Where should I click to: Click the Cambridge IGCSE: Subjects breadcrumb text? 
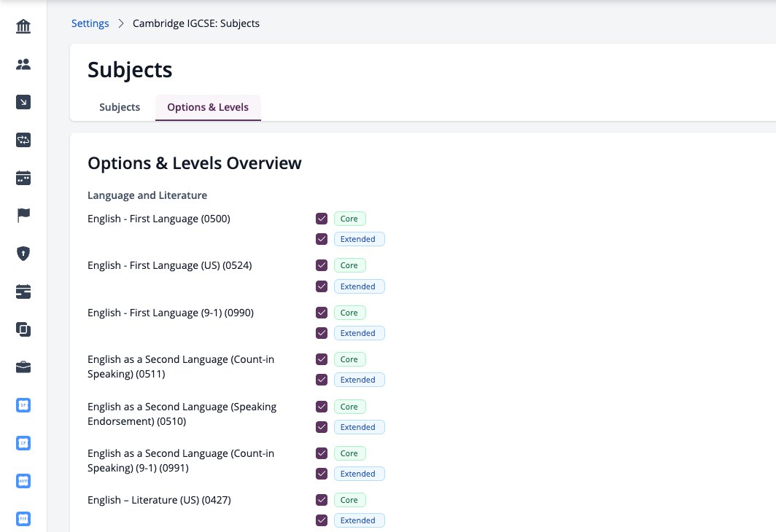pyautogui.click(x=196, y=24)
